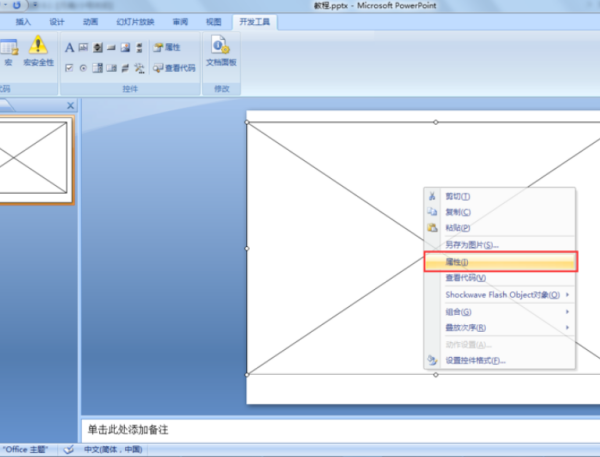Insert the Option Button control
The width and height of the screenshot is (600, 457).
pos(83,68)
